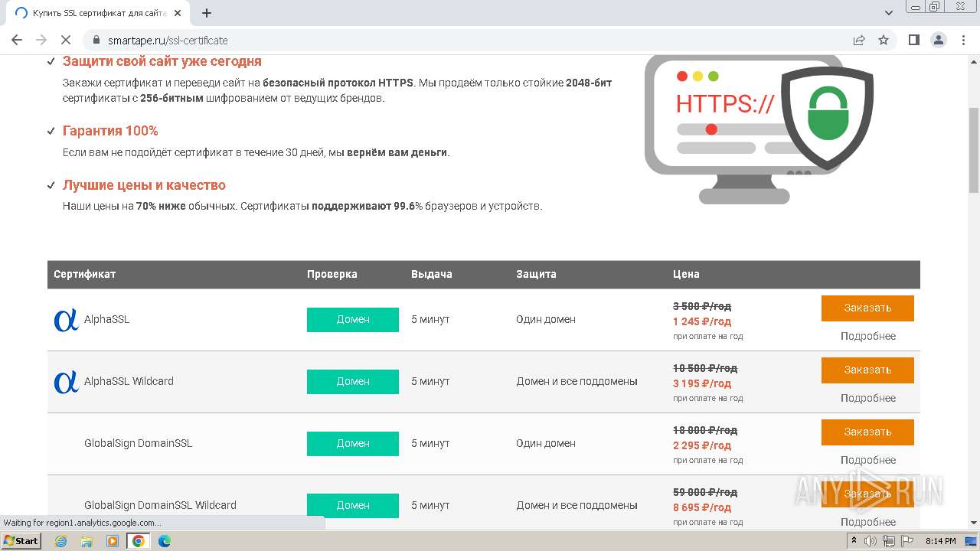Open the network tray icon

coord(888,541)
